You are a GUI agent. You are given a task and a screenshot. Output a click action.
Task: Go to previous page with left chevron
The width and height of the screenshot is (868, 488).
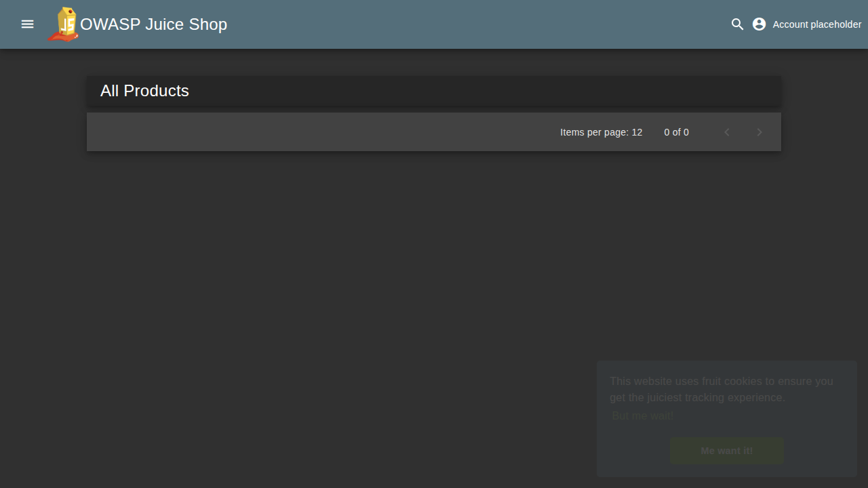(727, 132)
